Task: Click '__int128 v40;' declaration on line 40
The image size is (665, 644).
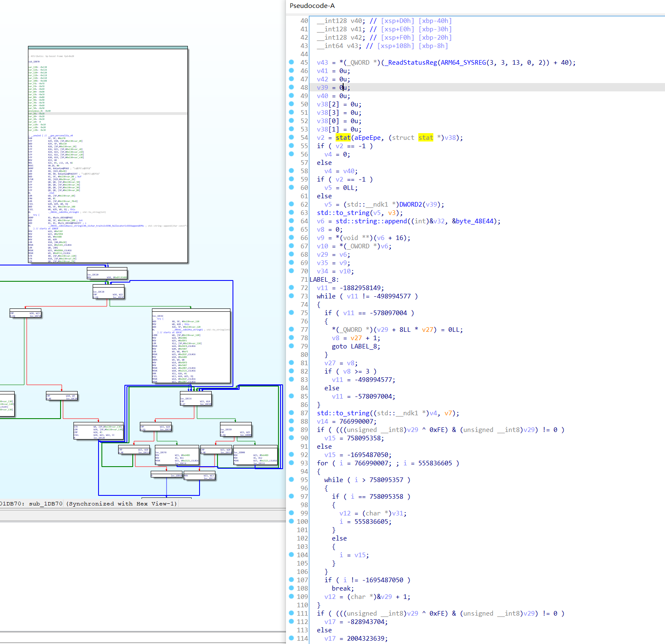Action: pos(341,21)
